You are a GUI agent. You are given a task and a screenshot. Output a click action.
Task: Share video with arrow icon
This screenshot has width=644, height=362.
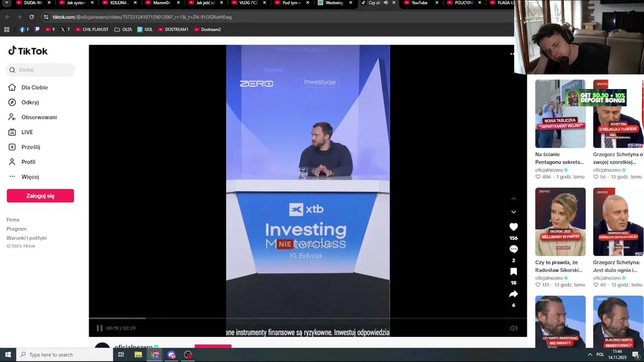(514, 294)
